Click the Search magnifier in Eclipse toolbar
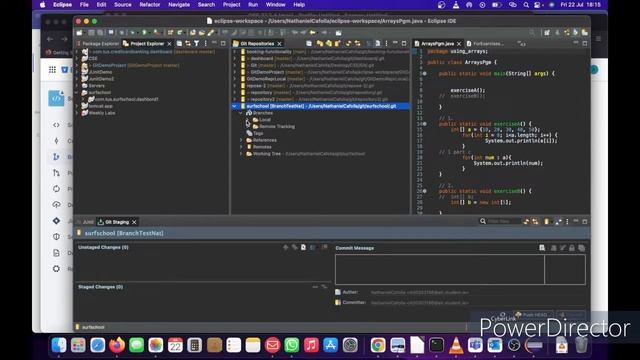Screen dimensions: 640x360 pos(532,33)
